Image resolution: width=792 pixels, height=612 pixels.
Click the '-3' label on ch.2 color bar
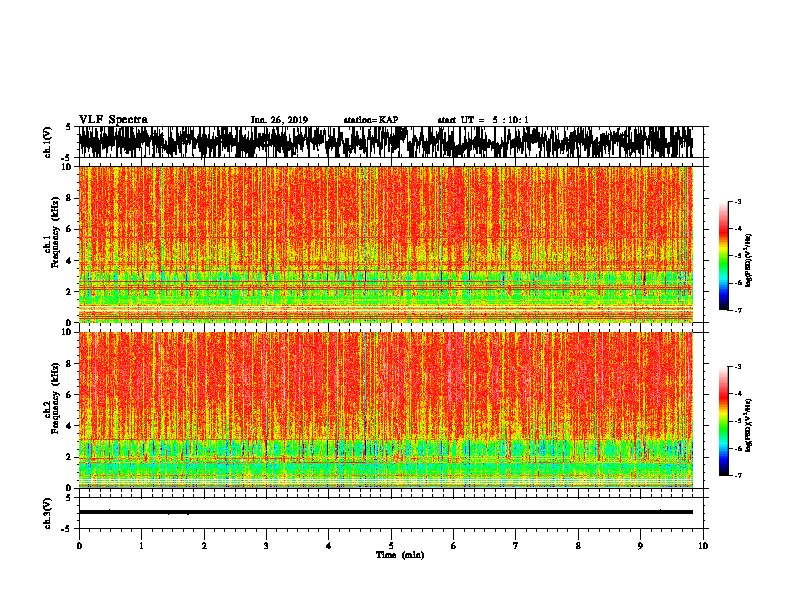point(737,367)
